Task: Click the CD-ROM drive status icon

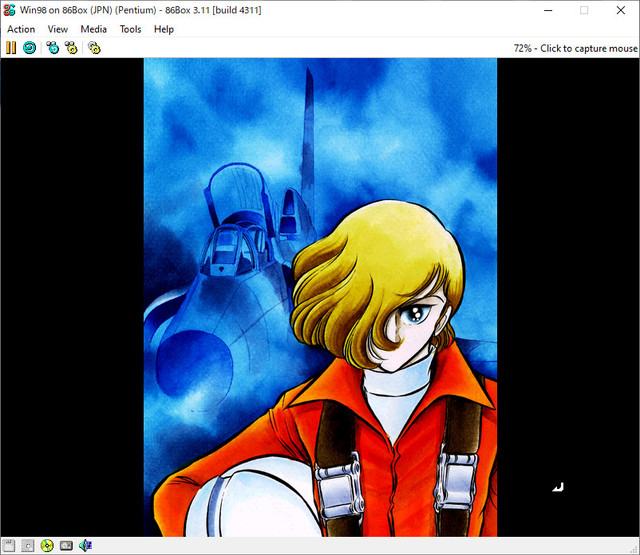Action: [x=47, y=546]
